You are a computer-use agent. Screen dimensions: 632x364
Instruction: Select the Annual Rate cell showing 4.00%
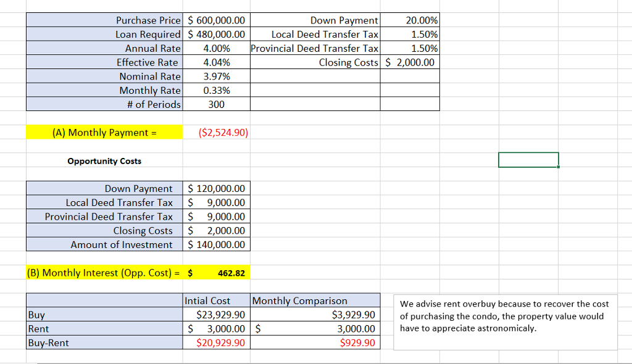pyautogui.click(x=216, y=48)
